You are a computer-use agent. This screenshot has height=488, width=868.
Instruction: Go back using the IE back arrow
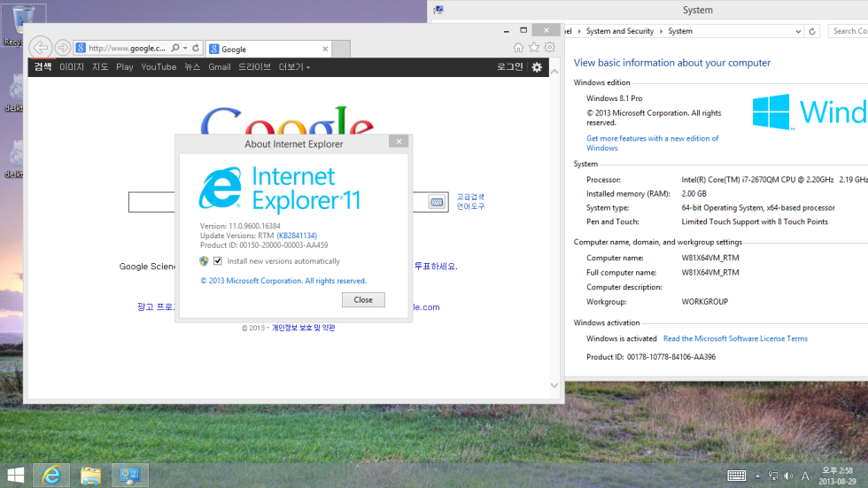(41, 48)
